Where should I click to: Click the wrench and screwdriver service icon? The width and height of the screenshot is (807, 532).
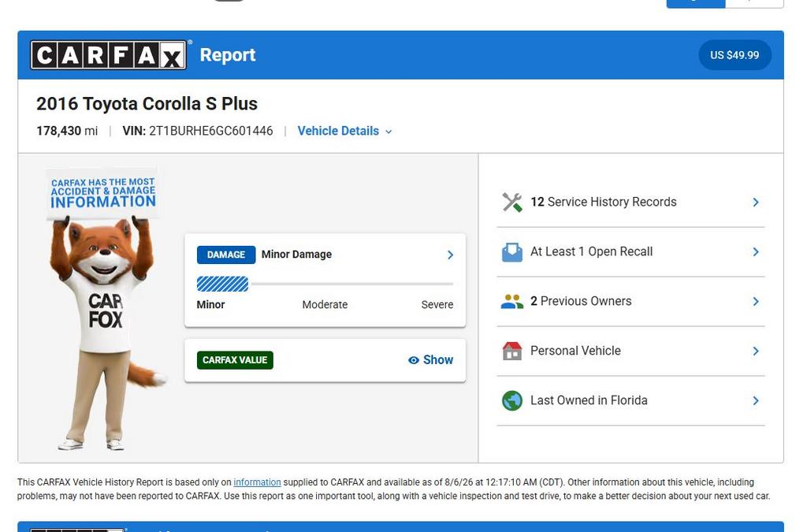point(512,203)
